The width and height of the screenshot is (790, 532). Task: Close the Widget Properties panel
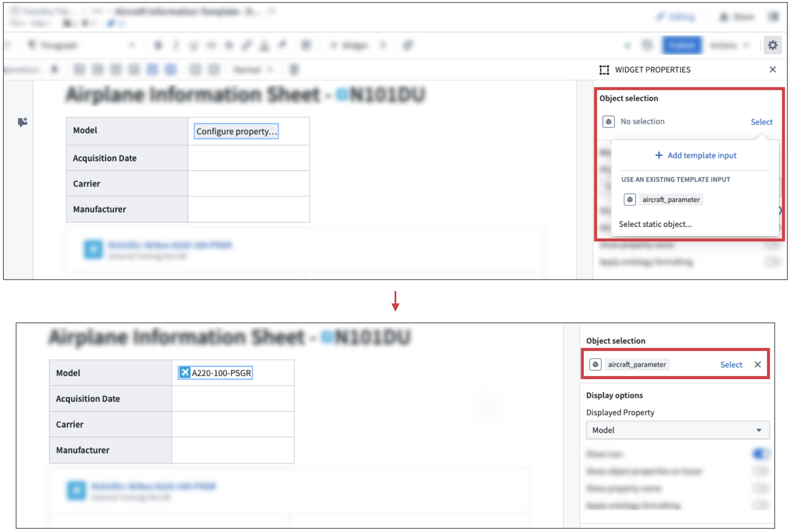(772, 70)
